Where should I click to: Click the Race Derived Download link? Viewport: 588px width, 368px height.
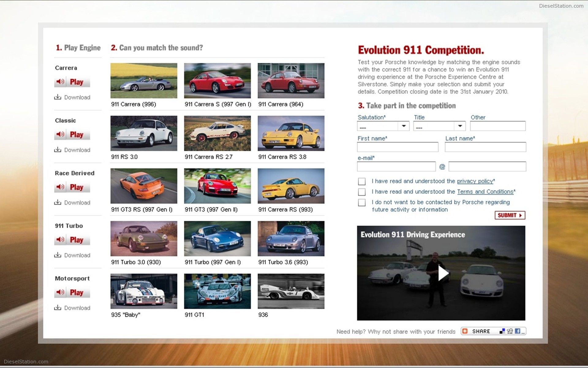72,203
